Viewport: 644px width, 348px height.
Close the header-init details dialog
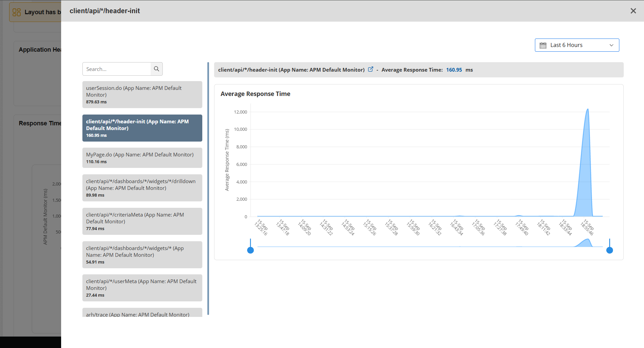click(633, 11)
